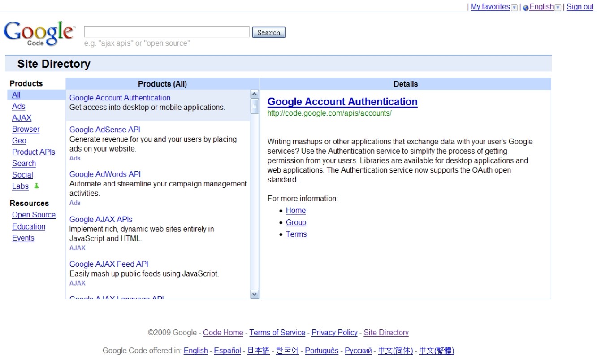Select the All products category
The width and height of the screenshot is (597, 364).
(x=16, y=95)
